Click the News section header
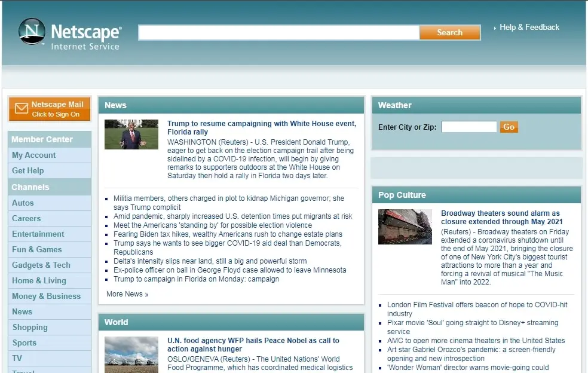Image resolution: width=588 pixels, height=373 pixels. (231, 105)
